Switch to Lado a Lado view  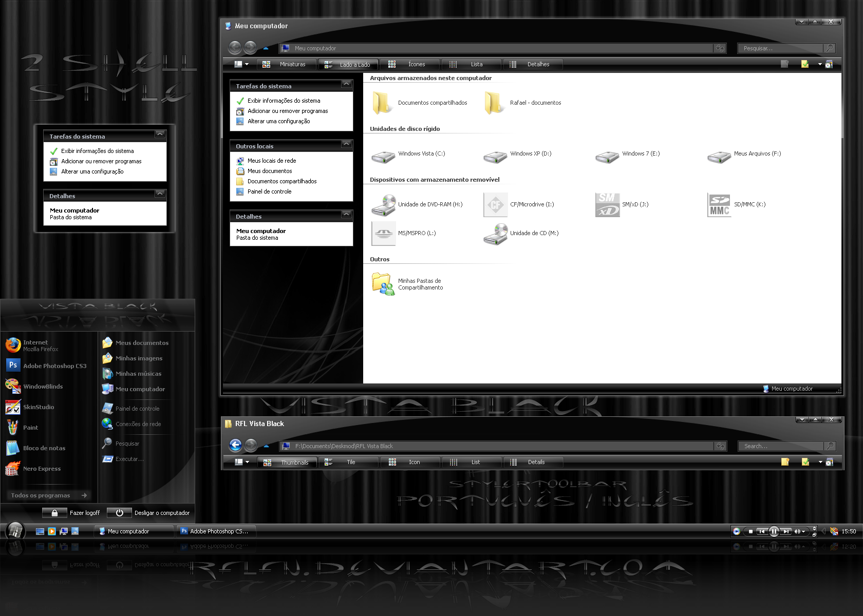pyautogui.click(x=348, y=65)
